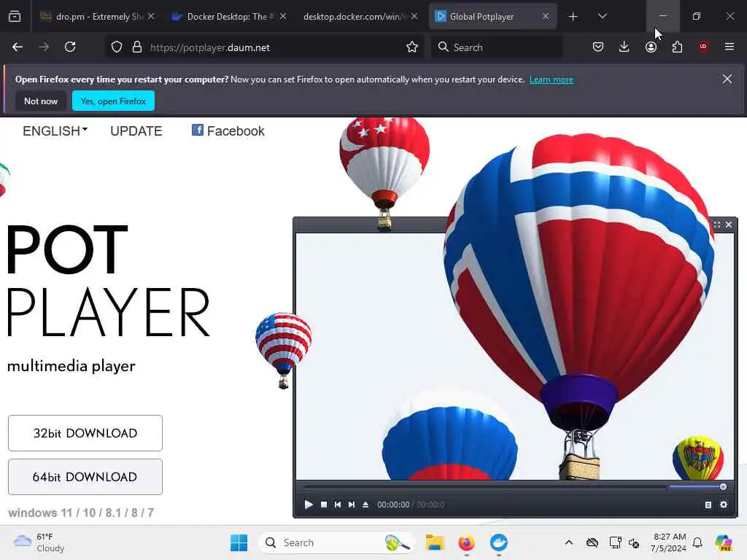747x560 pixels.
Task: Click the network display tray icon
Action: pyautogui.click(x=615, y=542)
